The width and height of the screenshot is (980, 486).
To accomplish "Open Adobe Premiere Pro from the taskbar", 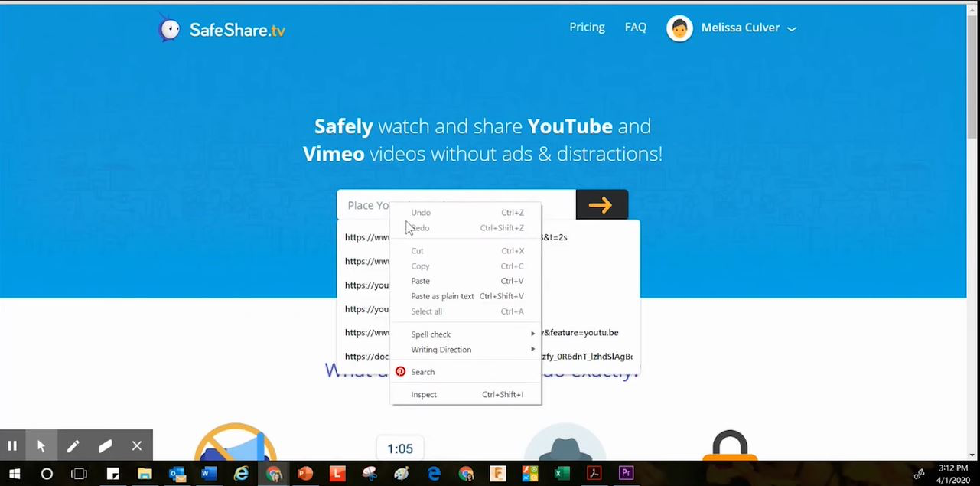I will click(626, 474).
